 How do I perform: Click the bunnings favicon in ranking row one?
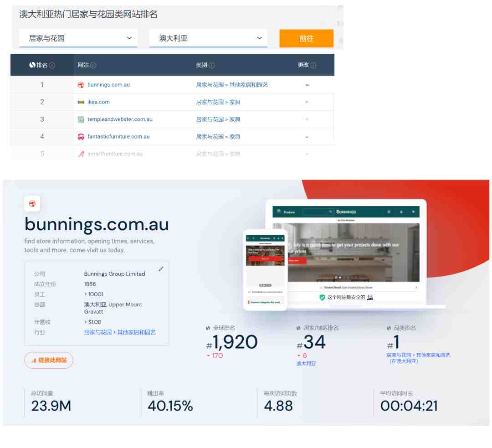(x=81, y=85)
